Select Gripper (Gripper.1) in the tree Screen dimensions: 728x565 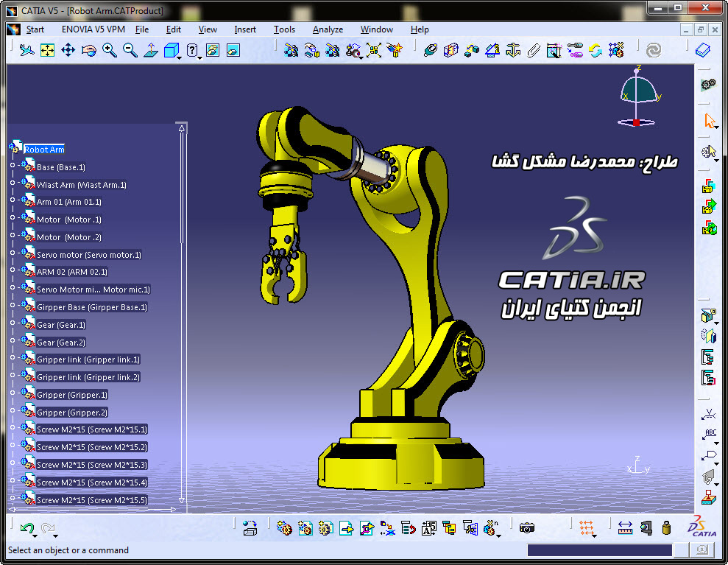[72, 395]
